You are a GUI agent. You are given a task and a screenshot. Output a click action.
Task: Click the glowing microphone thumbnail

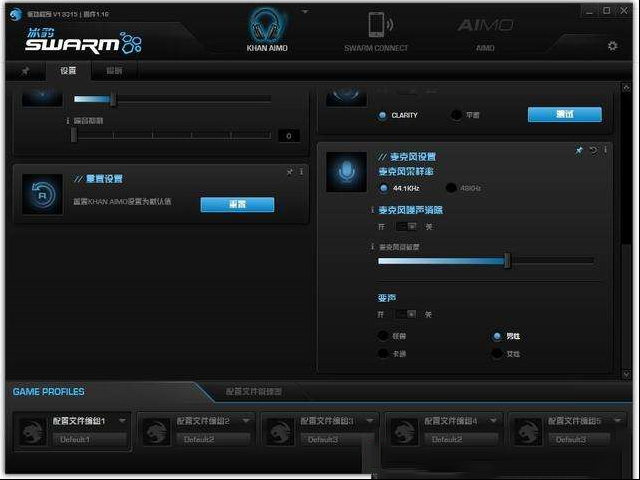[x=347, y=172]
